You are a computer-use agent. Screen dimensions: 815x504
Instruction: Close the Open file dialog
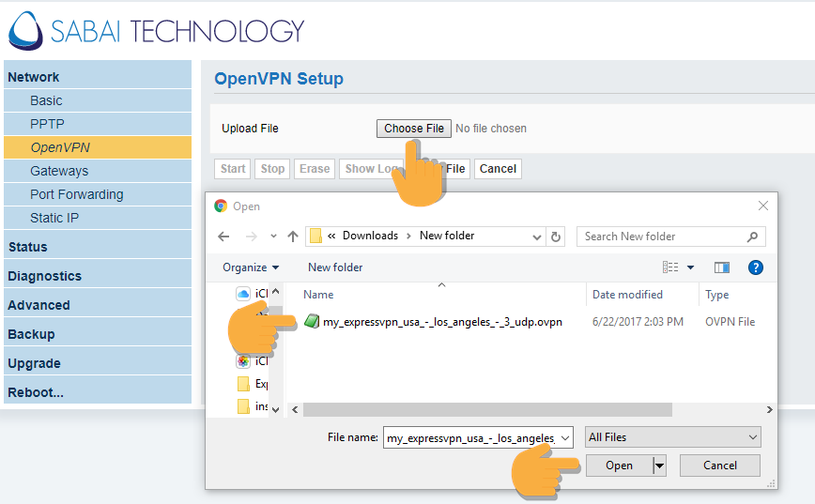(763, 206)
